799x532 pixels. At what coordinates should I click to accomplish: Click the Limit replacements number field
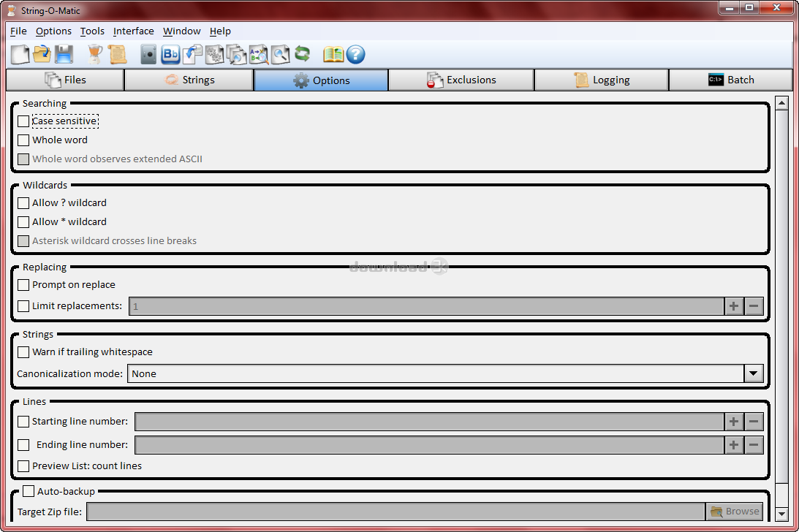[426, 306]
